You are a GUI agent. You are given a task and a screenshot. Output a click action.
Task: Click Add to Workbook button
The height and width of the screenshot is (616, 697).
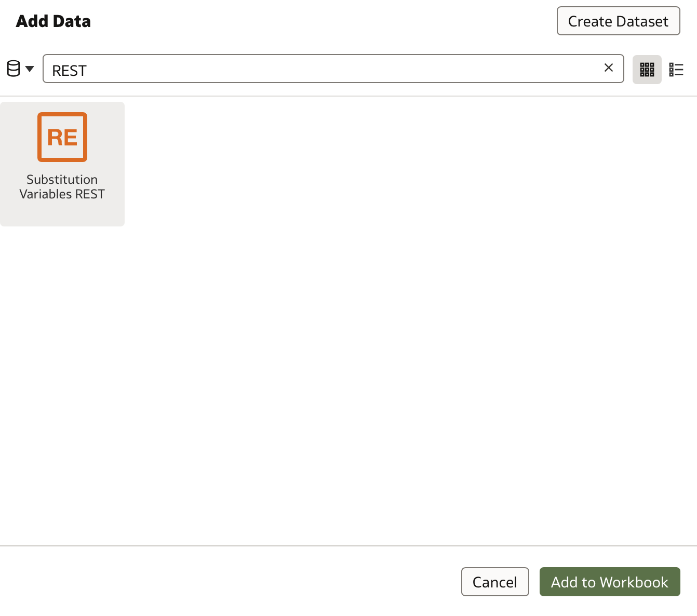pos(609,582)
